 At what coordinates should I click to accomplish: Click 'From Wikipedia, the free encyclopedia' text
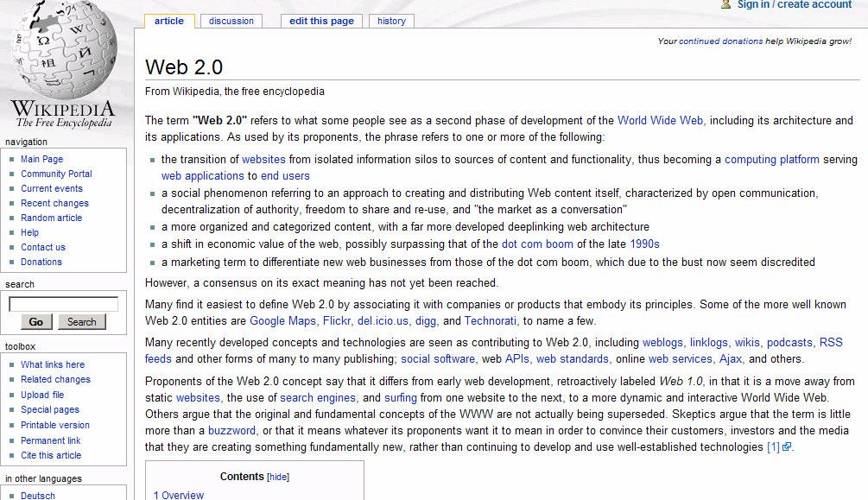(235, 92)
